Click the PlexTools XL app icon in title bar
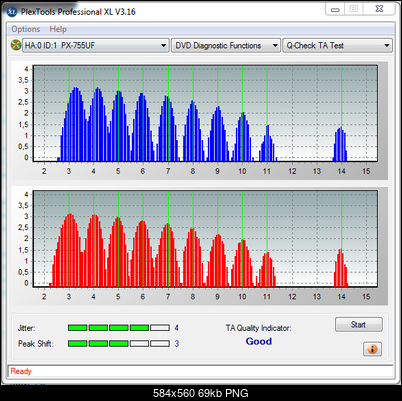This screenshot has width=402, height=401. point(12,12)
